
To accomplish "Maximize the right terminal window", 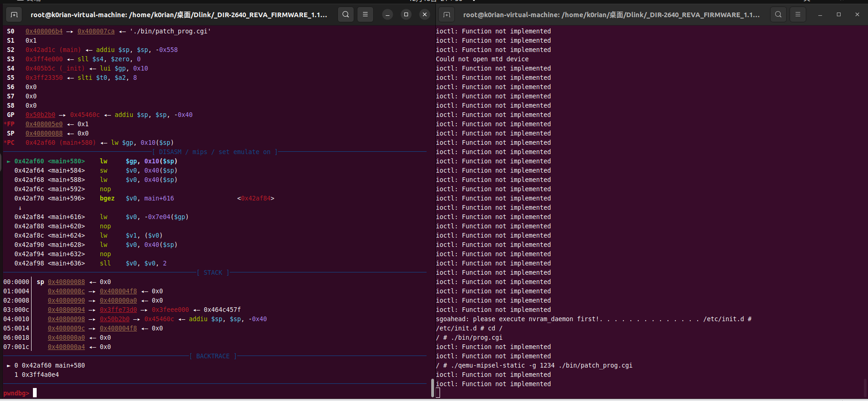I will [839, 15].
